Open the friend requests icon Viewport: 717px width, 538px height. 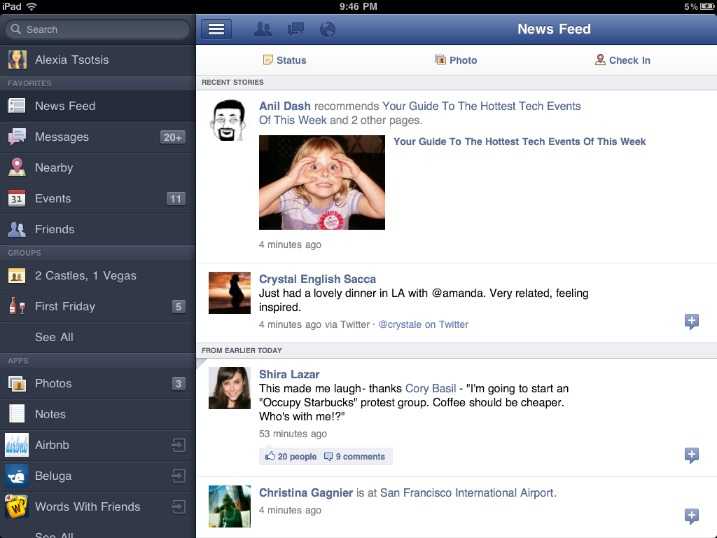(x=263, y=29)
